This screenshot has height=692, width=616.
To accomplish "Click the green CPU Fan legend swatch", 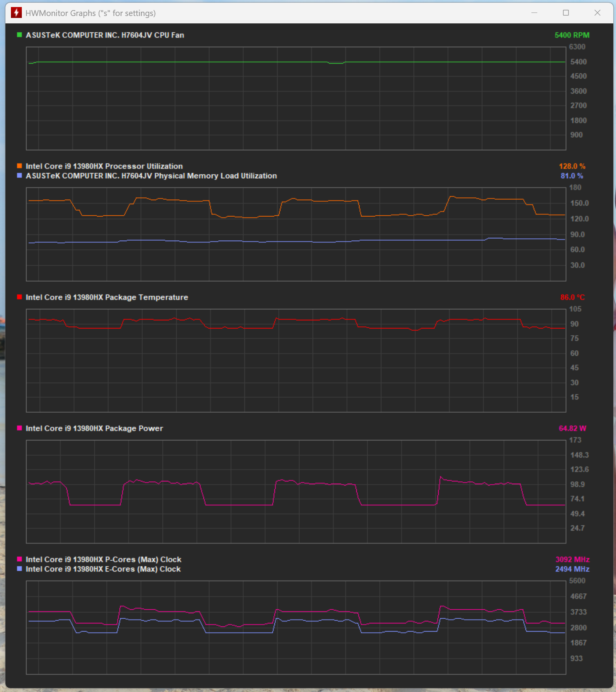I will pos(19,35).
